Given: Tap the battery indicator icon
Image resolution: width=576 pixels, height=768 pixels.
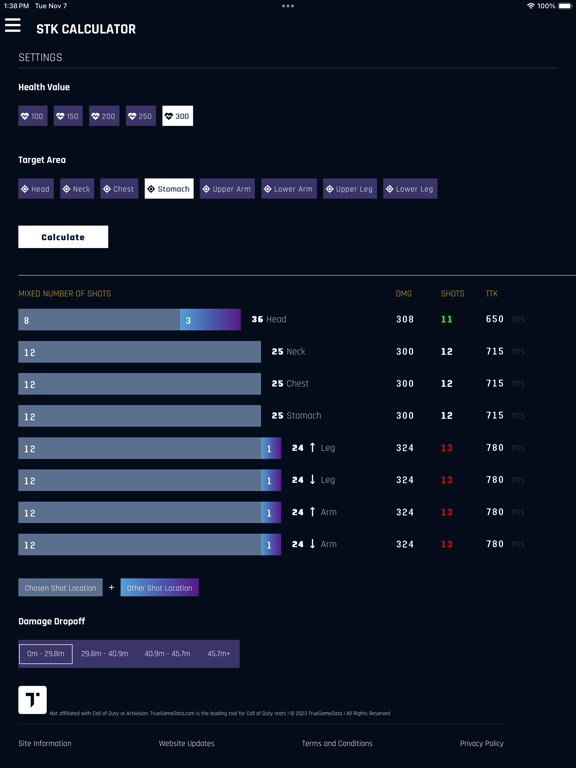Looking at the screenshot, I should pyautogui.click(x=565, y=6).
